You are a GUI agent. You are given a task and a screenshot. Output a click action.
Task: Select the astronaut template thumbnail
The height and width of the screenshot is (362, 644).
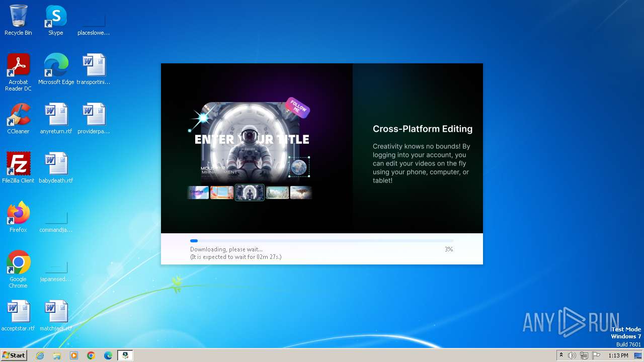250,193
